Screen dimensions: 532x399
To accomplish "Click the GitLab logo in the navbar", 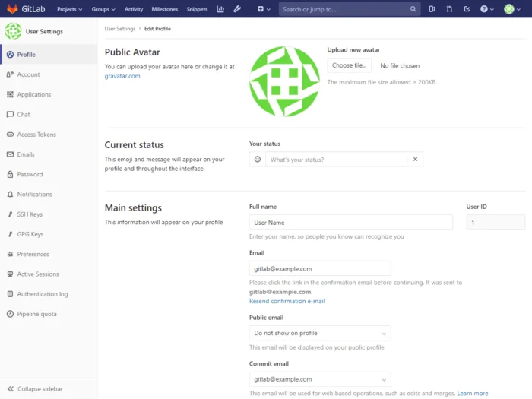I will [25, 9].
